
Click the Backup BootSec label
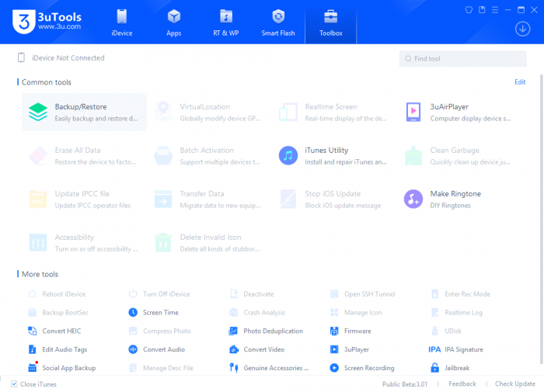click(65, 312)
